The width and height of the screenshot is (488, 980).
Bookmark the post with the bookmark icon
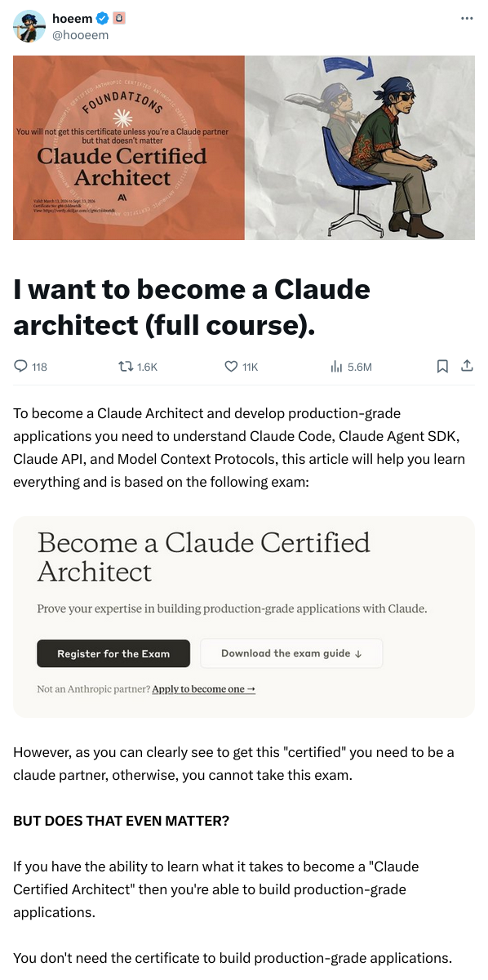click(x=442, y=367)
